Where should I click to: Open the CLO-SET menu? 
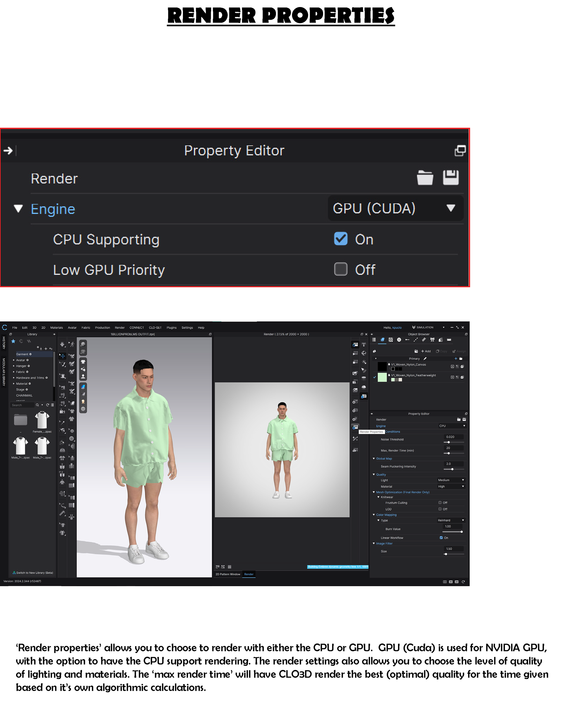[155, 328]
